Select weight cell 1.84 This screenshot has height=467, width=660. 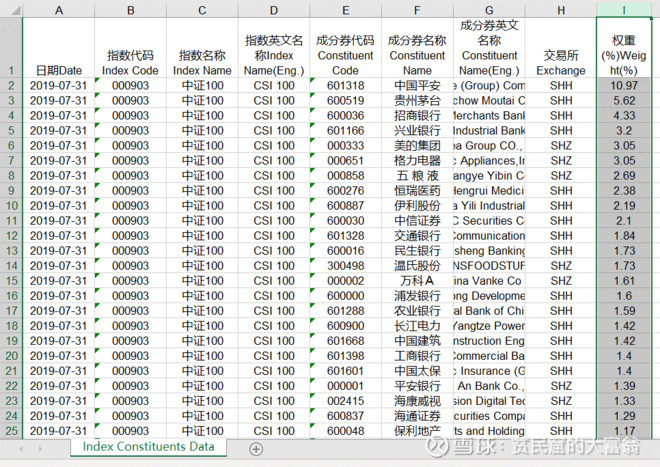pos(624,236)
